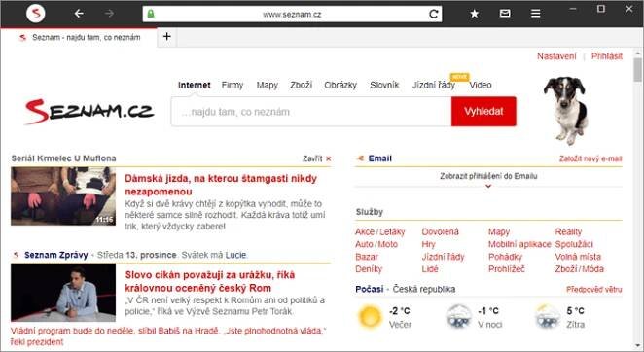
Task: Open the Dovolená service link
Action: [441, 232]
